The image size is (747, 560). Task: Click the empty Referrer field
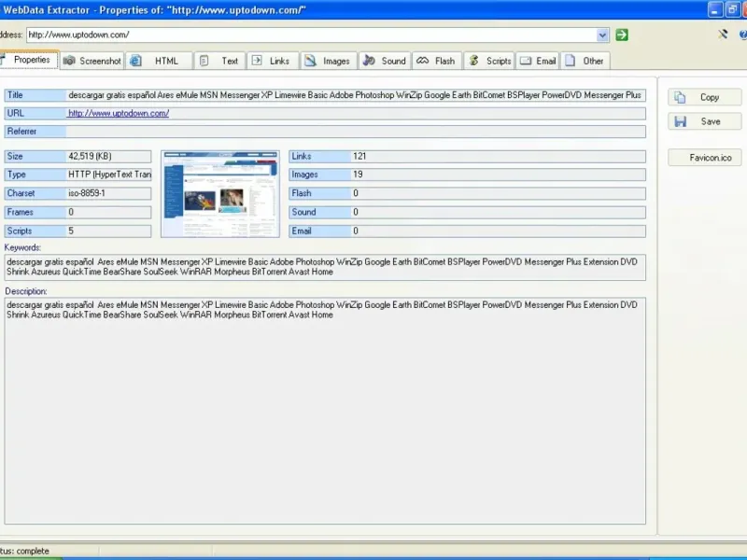(356, 132)
